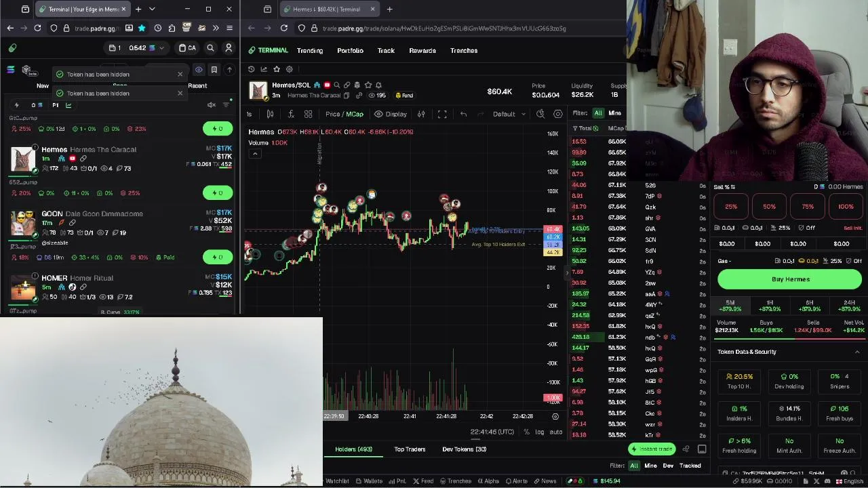Screen dimensions: 868x488
Task: Toggle the chart Display option
Action: [391, 114]
